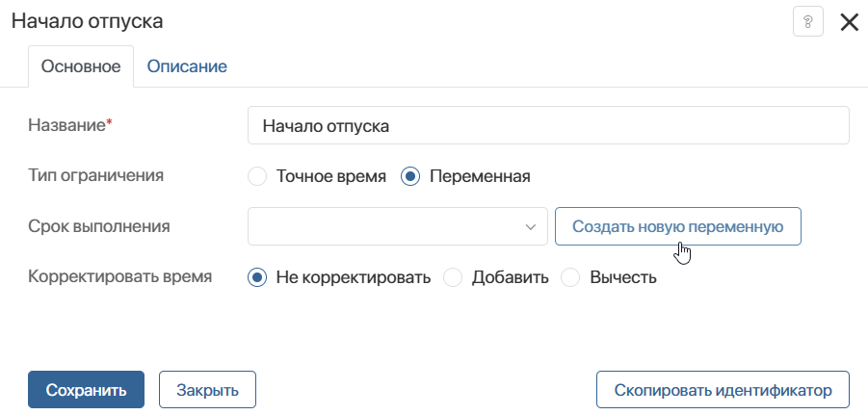The height and width of the screenshot is (415, 868).
Task: Switch to the Основное tab
Action: pyautogui.click(x=81, y=66)
